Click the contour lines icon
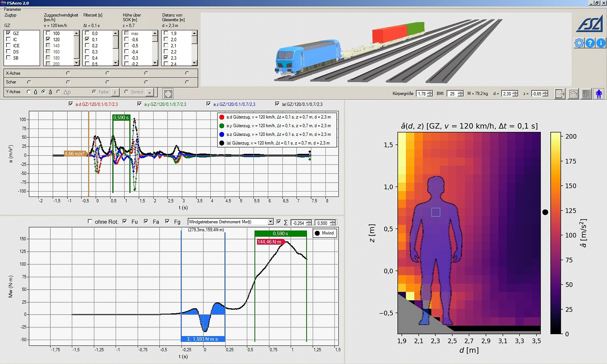 (x=573, y=94)
